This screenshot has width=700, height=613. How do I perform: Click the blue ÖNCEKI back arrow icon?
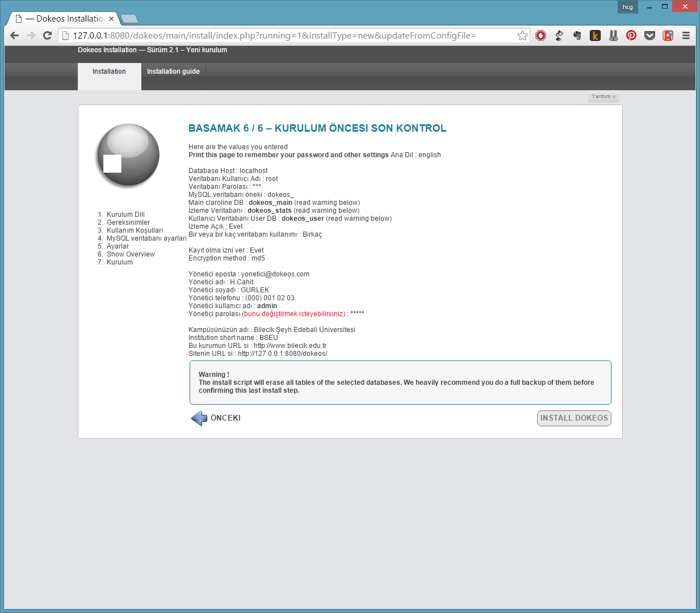coord(199,418)
